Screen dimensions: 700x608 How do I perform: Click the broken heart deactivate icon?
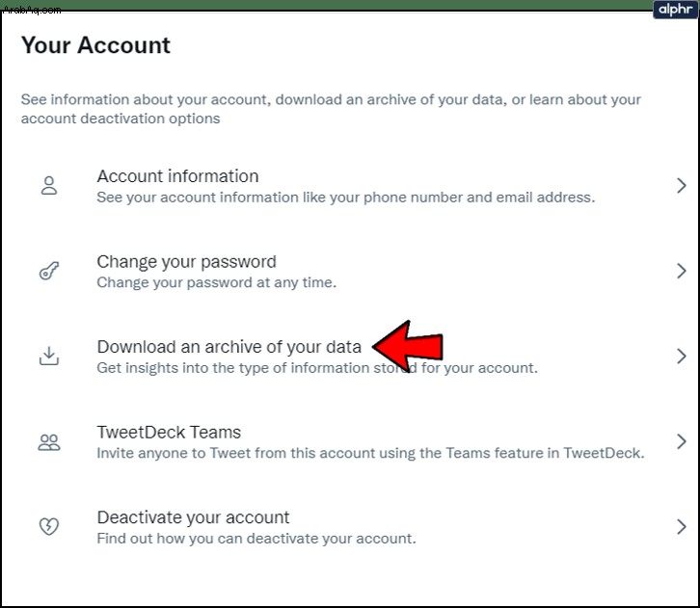[49, 526]
